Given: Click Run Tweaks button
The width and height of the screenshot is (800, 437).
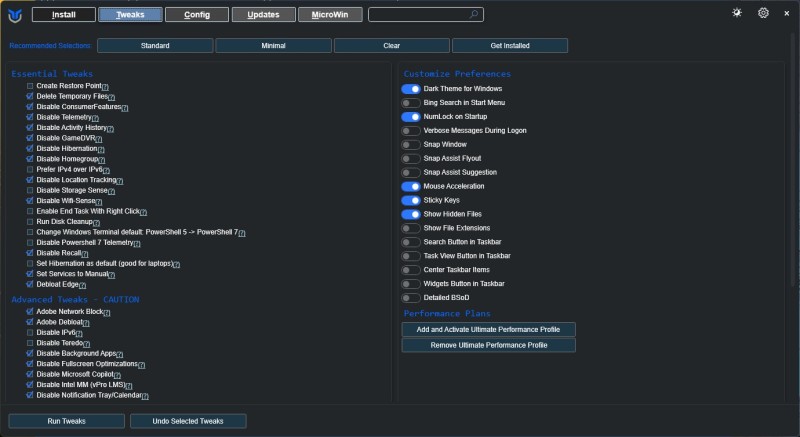Looking at the screenshot, I should click(66, 421).
